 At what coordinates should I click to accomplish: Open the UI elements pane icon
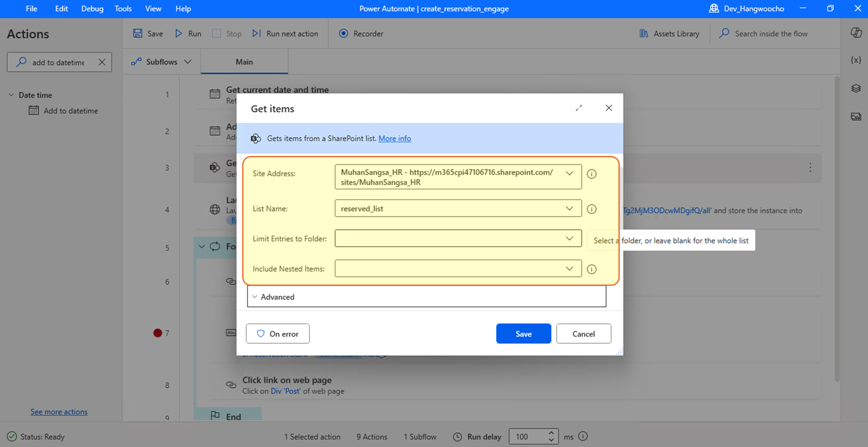856,89
